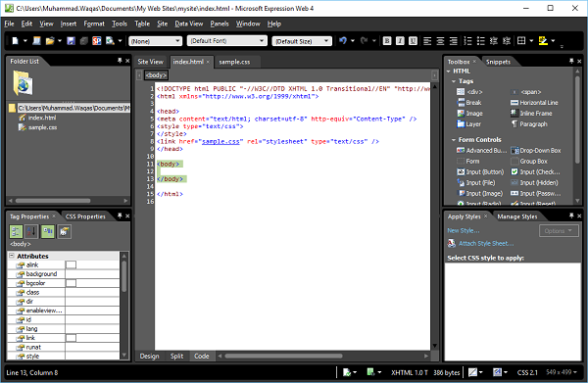Click the bgcolor color swatch
This screenshot has width=588, height=383.
pyautogui.click(x=71, y=283)
